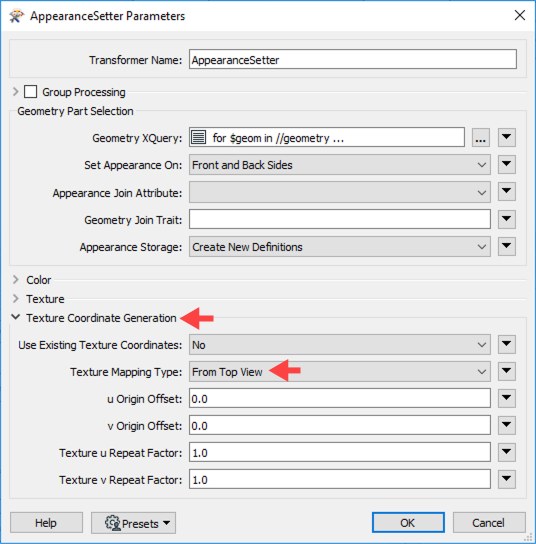Image resolution: width=536 pixels, height=544 pixels.
Task: Open the Use Existing Texture Coordinates dropdown
Action: point(340,345)
